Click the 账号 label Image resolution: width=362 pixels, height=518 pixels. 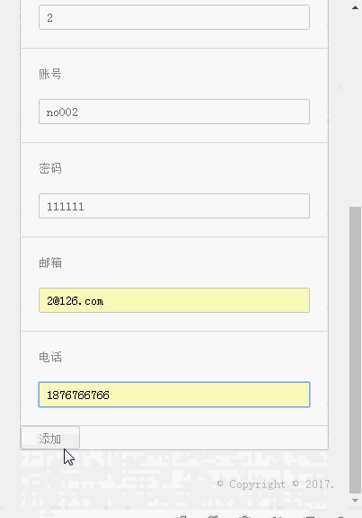[50, 74]
